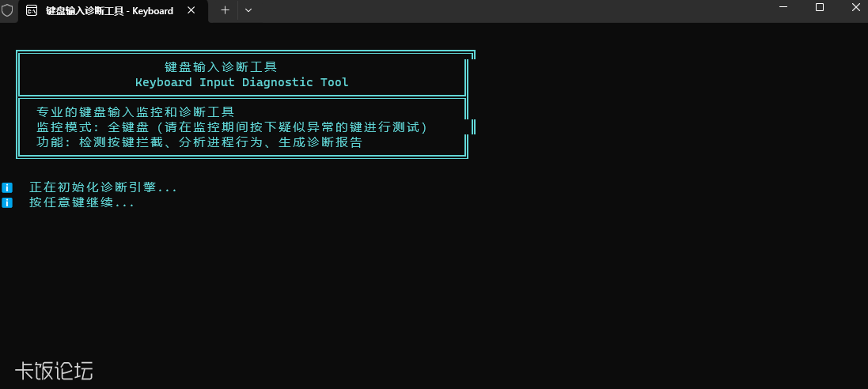This screenshot has width=868, height=389.
Task: Close the Keyboard diagnostic tab
Action: (x=191, y=10)
